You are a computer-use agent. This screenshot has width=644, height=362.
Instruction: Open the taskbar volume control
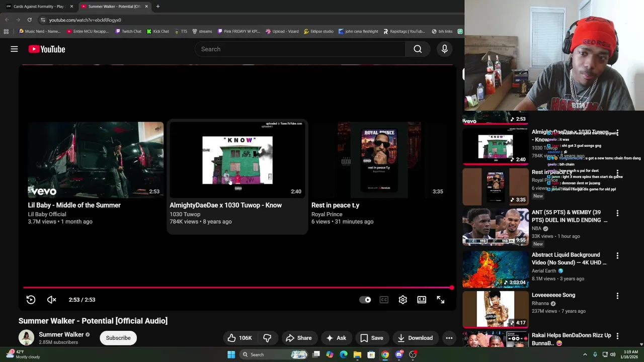click(613, 354)
